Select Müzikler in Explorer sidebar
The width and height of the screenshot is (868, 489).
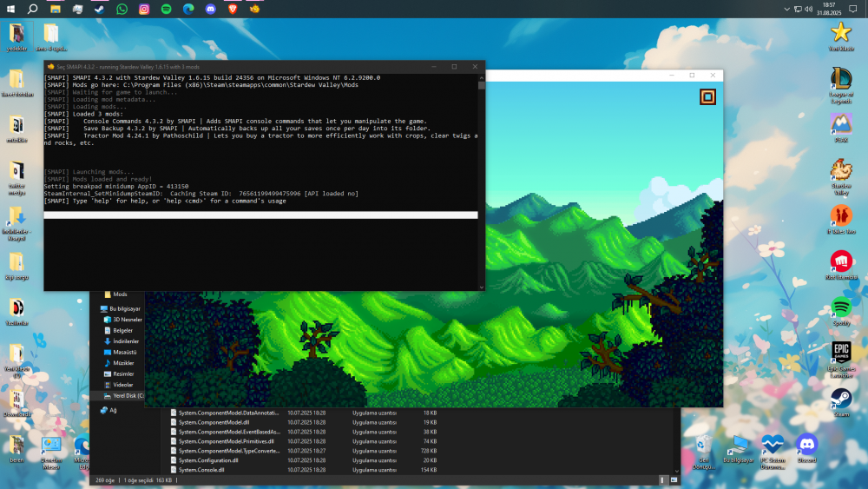[119, 363]
